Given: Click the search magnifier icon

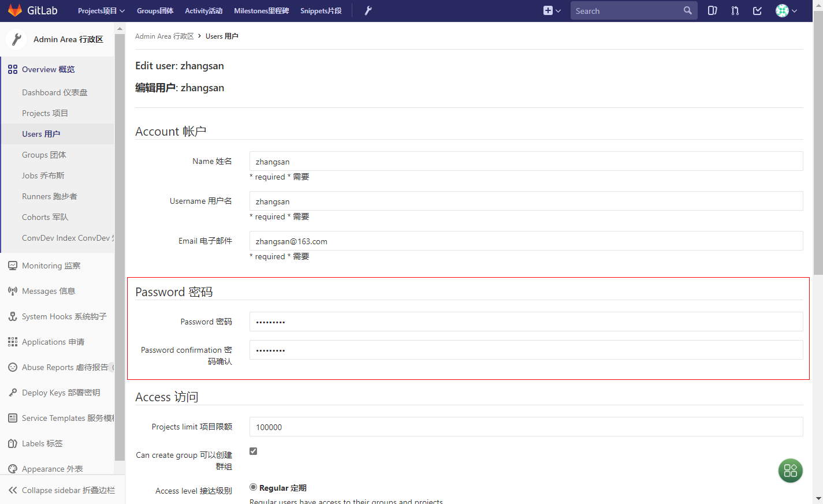Looking at the screenshot, I should [x=687, y=10].
